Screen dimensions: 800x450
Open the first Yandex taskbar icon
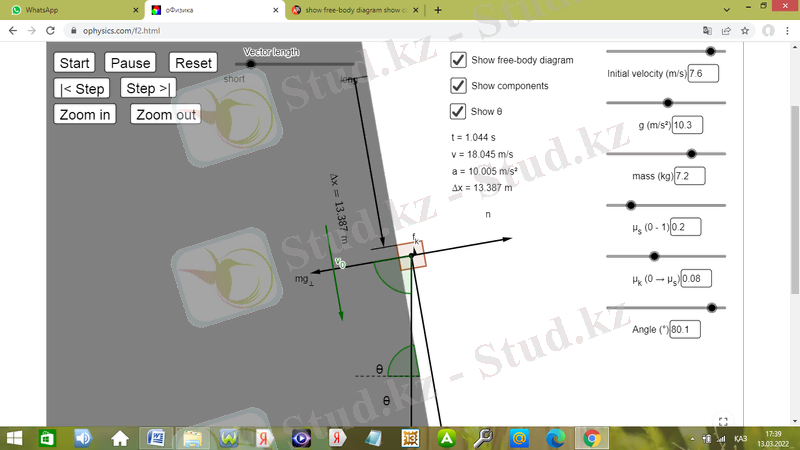pyautogui.click(x=264, y=438)
